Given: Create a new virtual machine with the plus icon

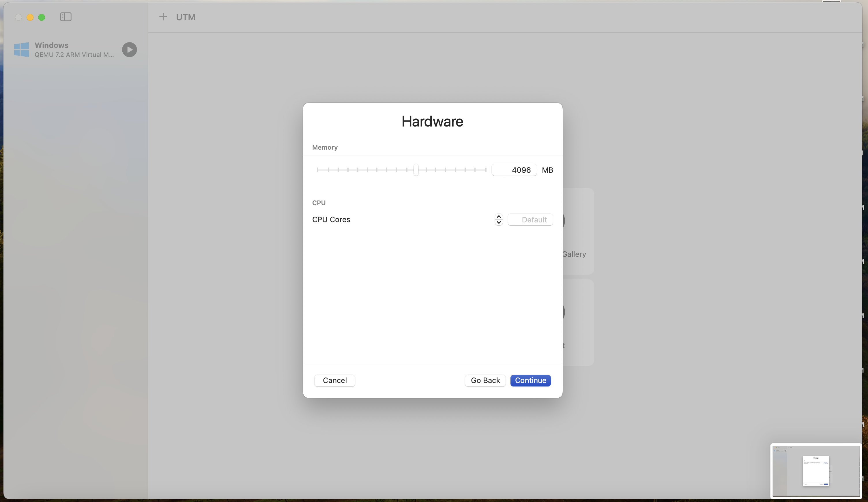Looking at the screenshot, I should pyautogui.click(x=163, y=16).
